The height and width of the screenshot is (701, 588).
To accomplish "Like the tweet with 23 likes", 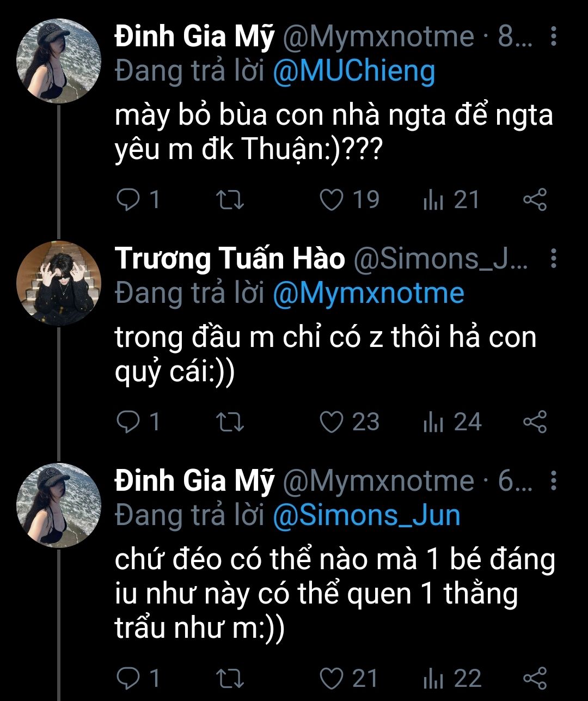I will point(330,423).
